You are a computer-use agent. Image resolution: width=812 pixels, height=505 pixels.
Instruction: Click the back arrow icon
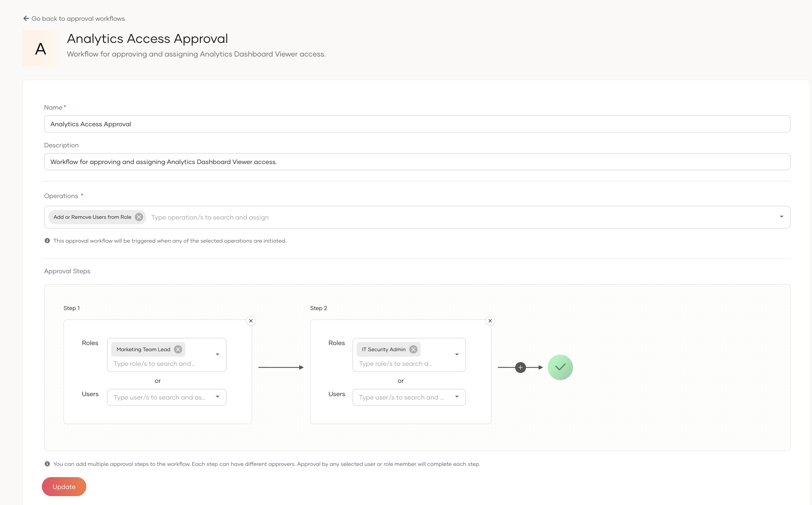[x=26, y=18]
